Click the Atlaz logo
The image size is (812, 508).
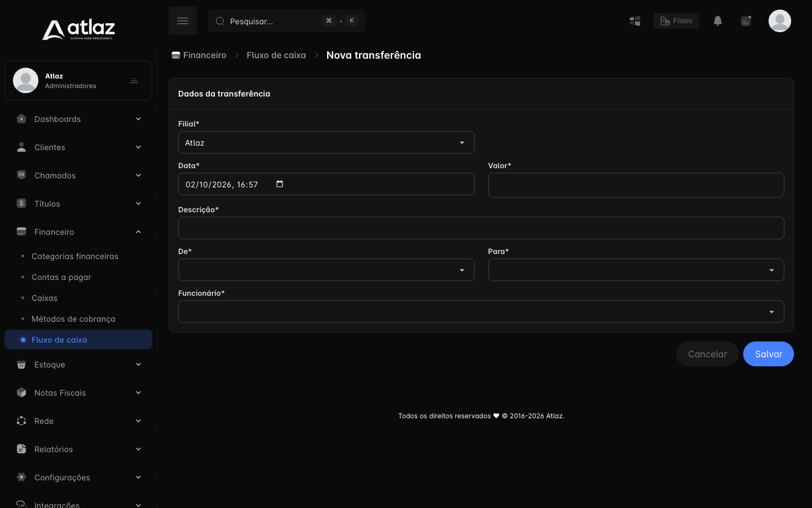(78, 29)
